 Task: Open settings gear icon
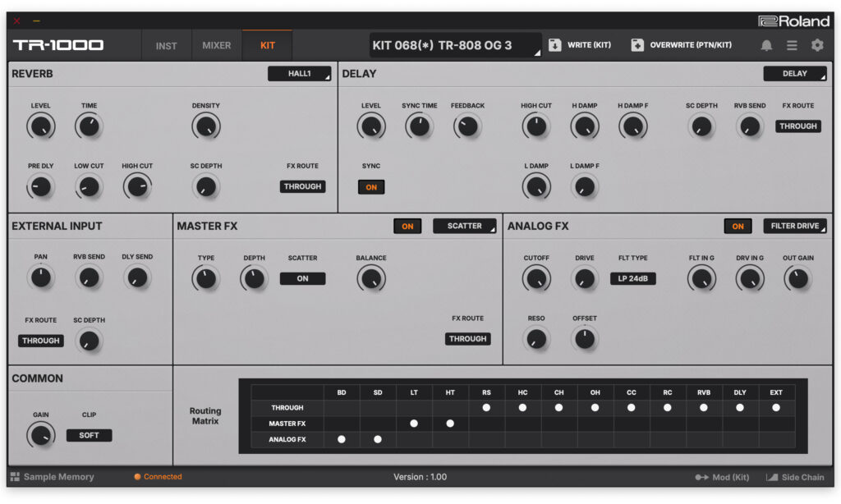pos(817,45)
